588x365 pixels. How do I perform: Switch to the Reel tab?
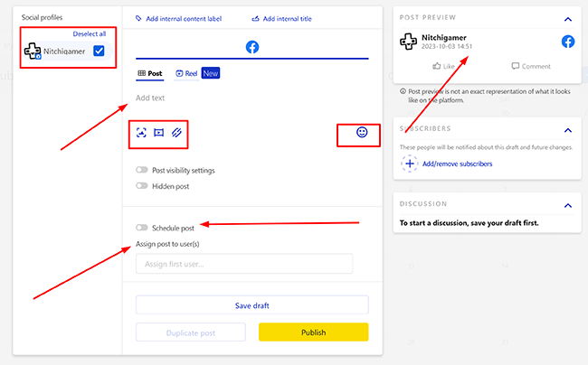[185, 73]
